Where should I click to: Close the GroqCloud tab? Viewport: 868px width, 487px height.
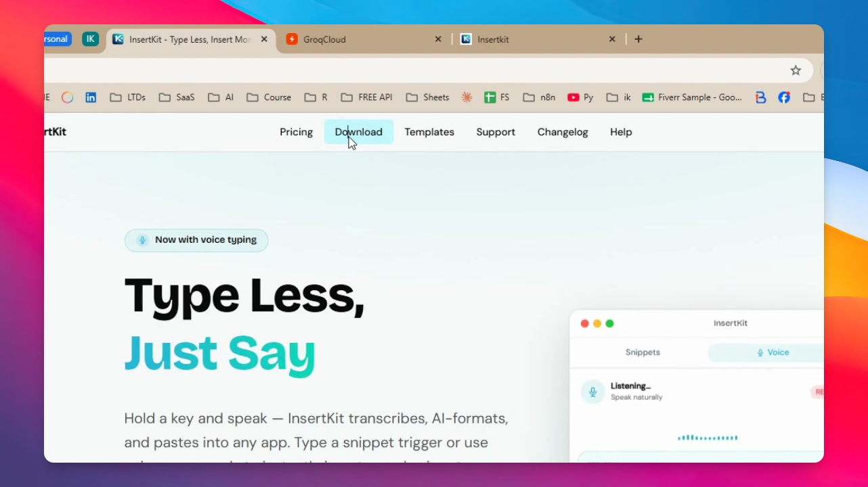(x=438, y=39)
